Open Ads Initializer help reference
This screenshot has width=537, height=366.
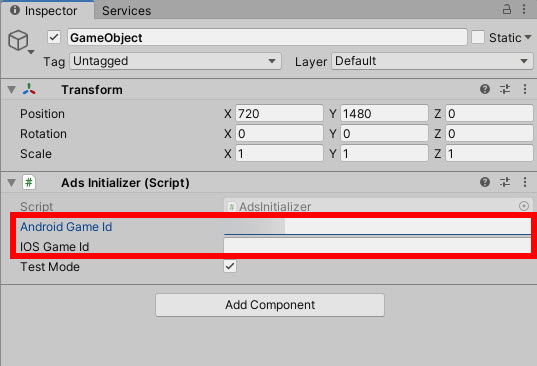485,182
